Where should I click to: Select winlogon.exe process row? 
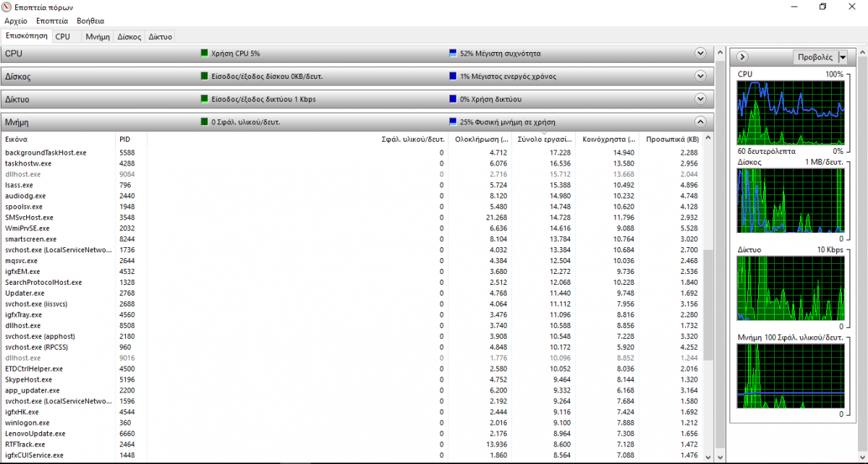[x=352, y=423]
